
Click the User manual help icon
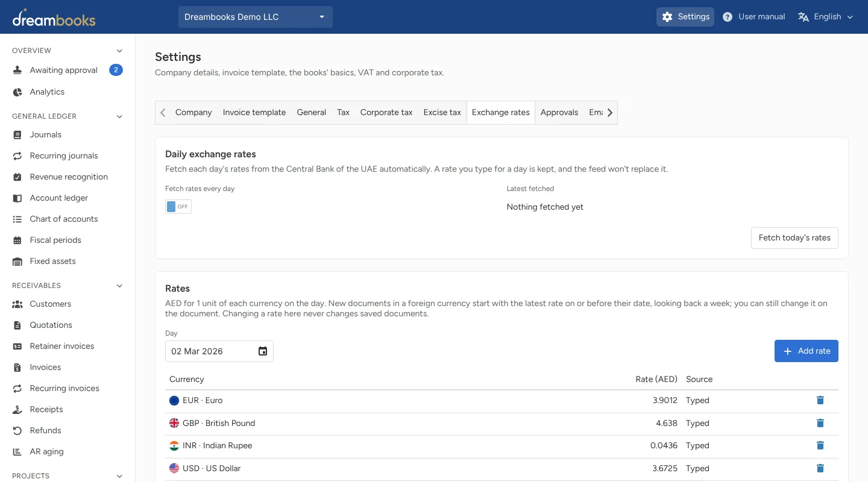pos(728,17)
